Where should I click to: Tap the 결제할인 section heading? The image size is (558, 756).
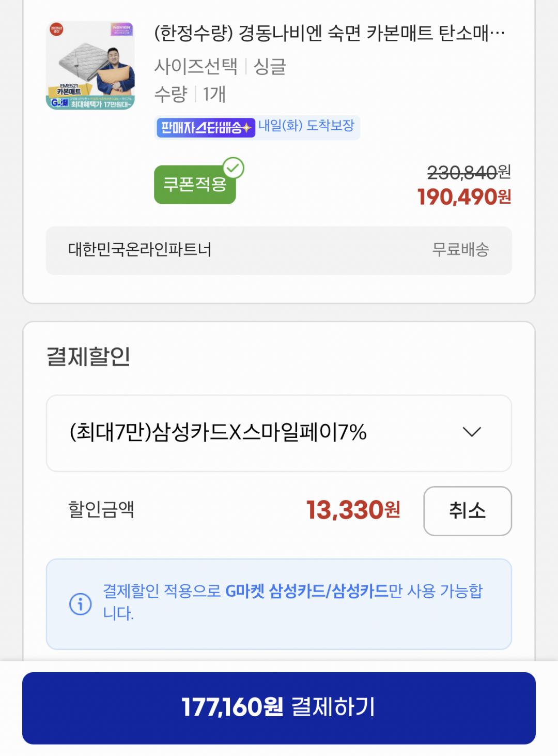tap(88, 356)
